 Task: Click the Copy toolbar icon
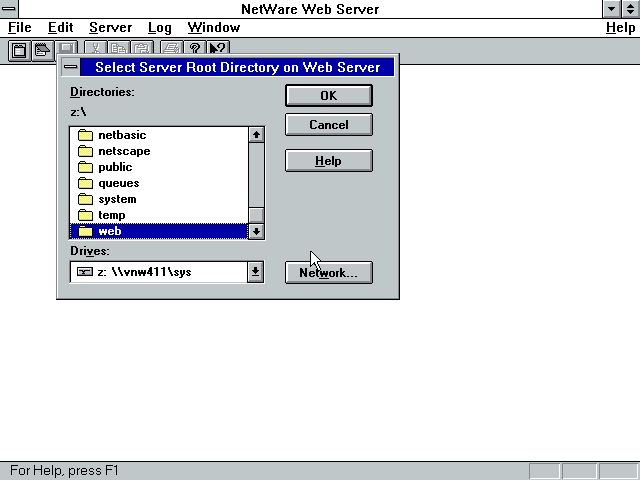pos(118,48)
